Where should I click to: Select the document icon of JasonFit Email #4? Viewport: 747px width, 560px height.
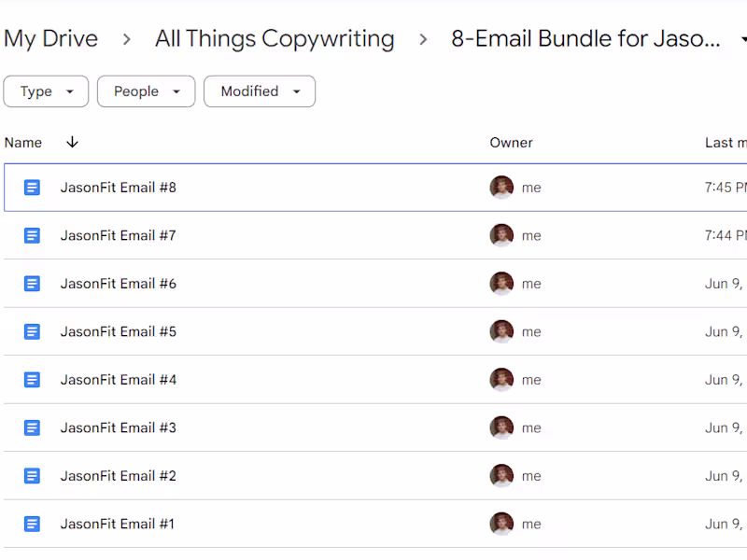click(32, 380)
